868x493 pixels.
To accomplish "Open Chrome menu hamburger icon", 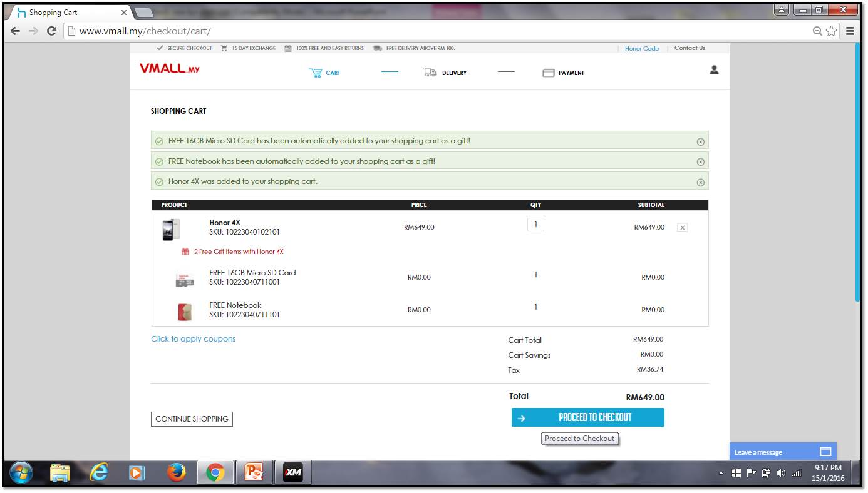I will [850, 31].
